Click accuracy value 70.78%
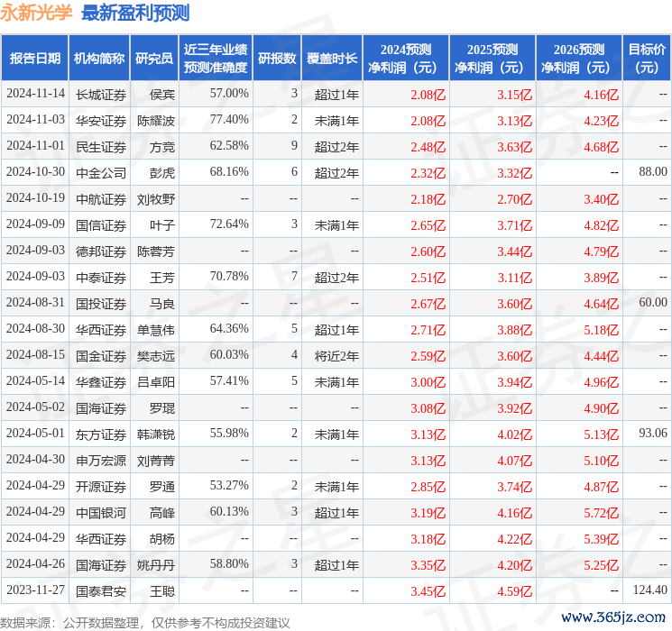 point(229,277)
